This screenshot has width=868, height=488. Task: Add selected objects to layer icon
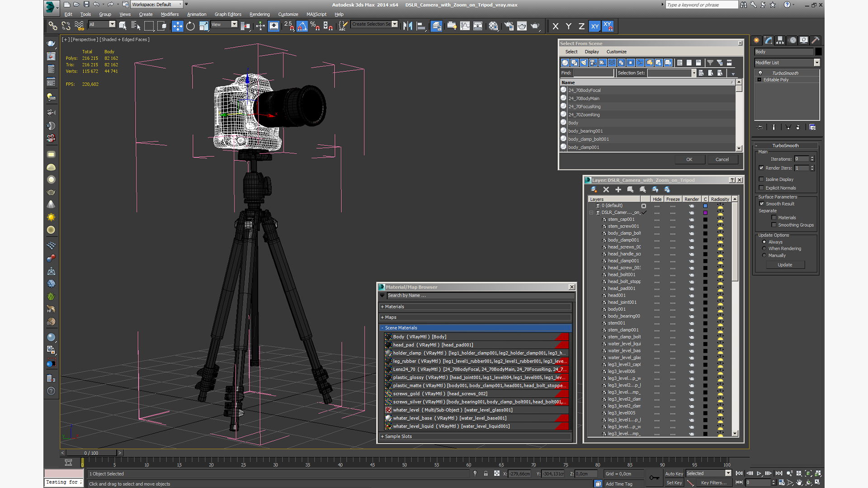point(618,189)
